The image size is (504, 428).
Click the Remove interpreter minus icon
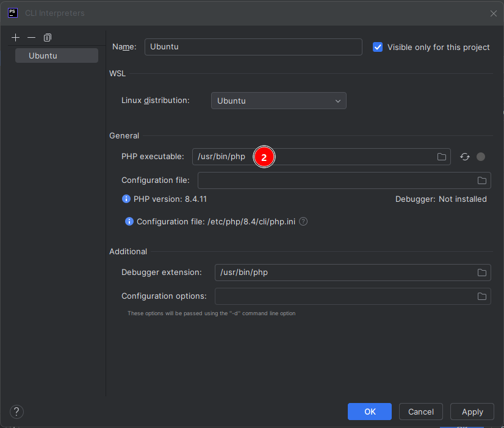click(32, 38)
